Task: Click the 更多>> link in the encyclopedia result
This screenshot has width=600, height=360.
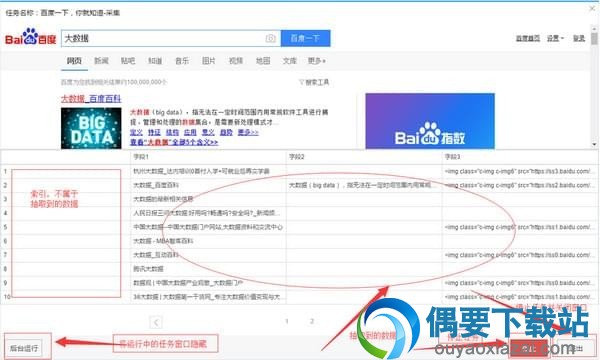Action: [x=248, y=132]
